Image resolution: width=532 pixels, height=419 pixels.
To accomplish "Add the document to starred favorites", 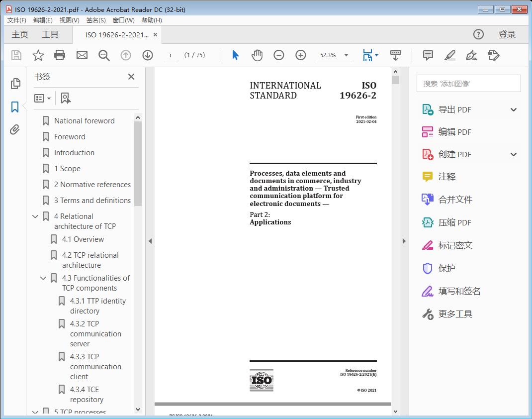I will coord(38,55).
